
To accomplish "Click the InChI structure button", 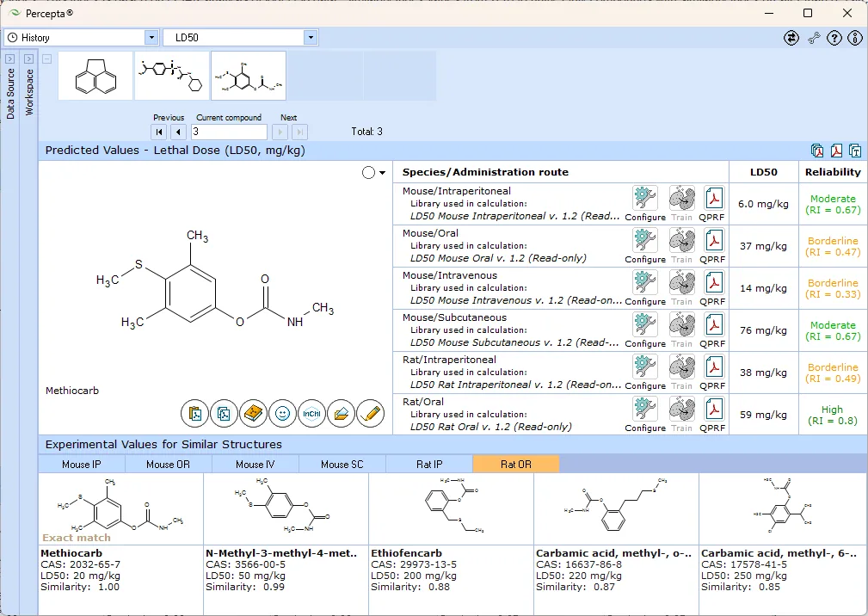I will click(x=311, y=414).
